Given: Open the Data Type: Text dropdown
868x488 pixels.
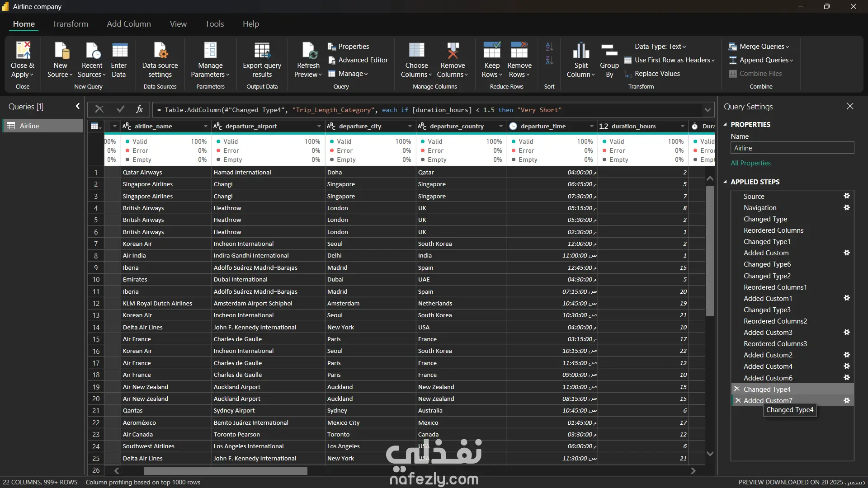Looking at the screenshot, I should (660, 47).
